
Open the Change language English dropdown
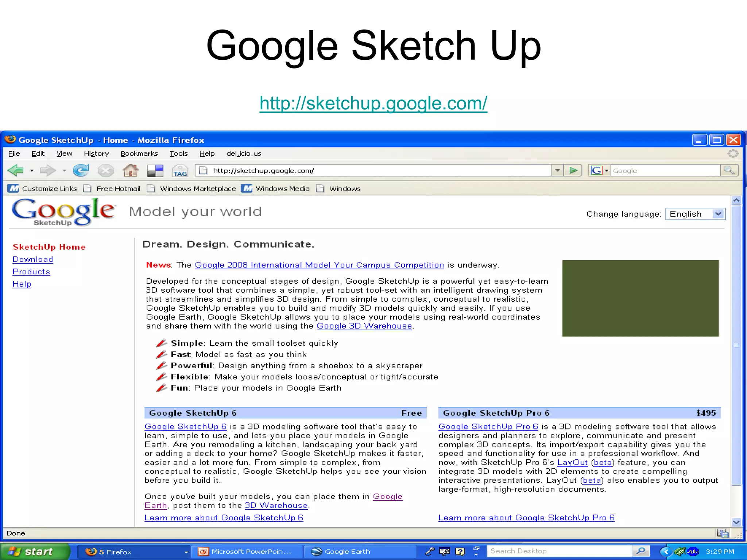[x=696, y=214]
